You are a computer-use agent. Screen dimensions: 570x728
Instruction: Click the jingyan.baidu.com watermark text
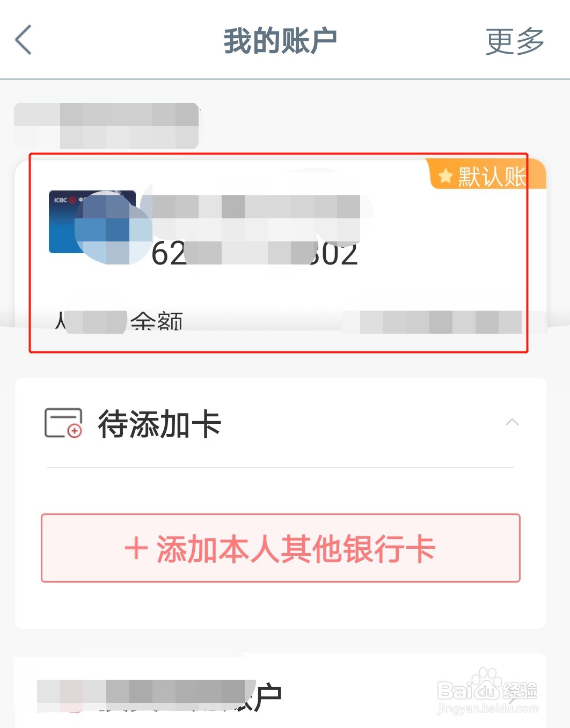(488, 709)
